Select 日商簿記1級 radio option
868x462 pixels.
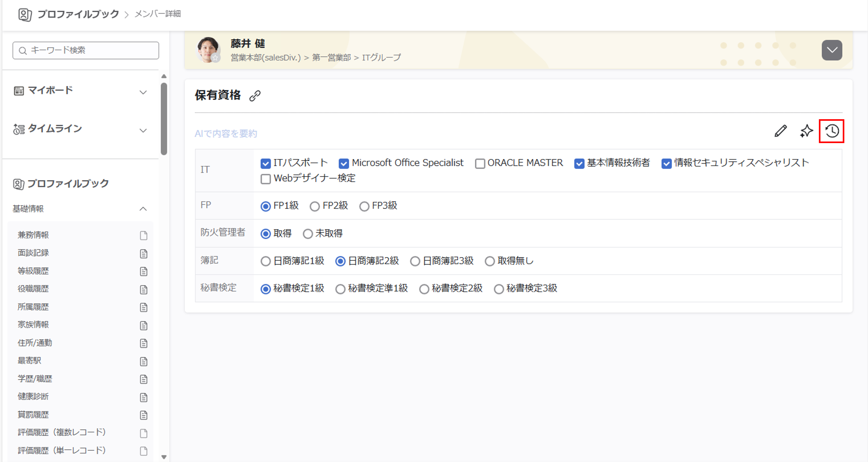pos(266,261)
